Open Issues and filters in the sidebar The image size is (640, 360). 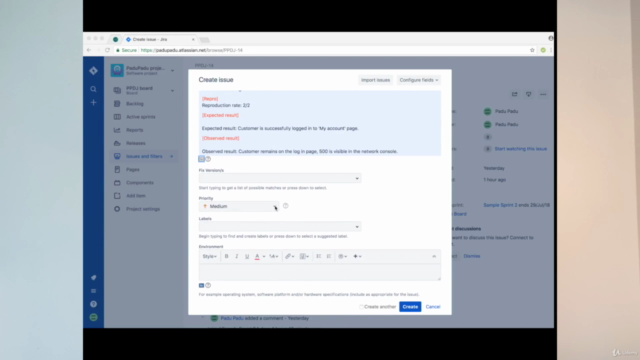(144, 156)
